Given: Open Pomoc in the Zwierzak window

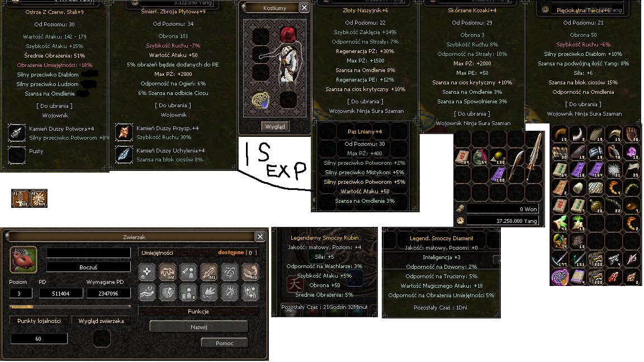Looking at the screenshot, I should point(224,343).
